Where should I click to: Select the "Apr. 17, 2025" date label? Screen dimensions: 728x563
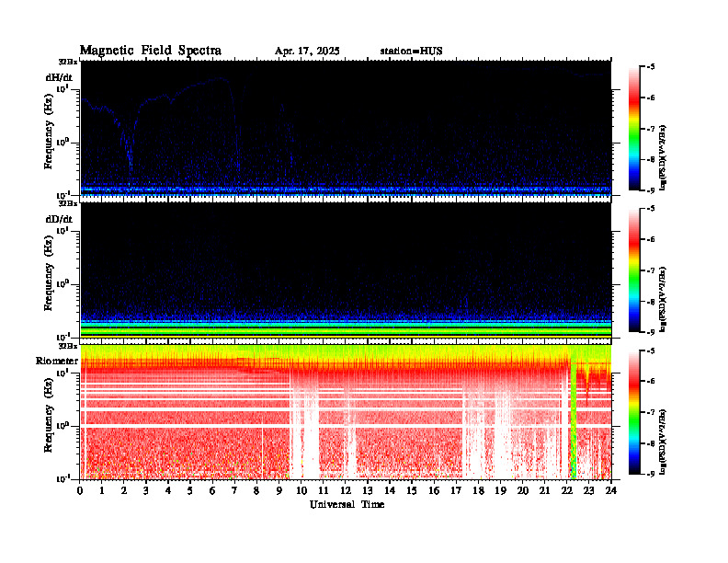click(307, 52)
